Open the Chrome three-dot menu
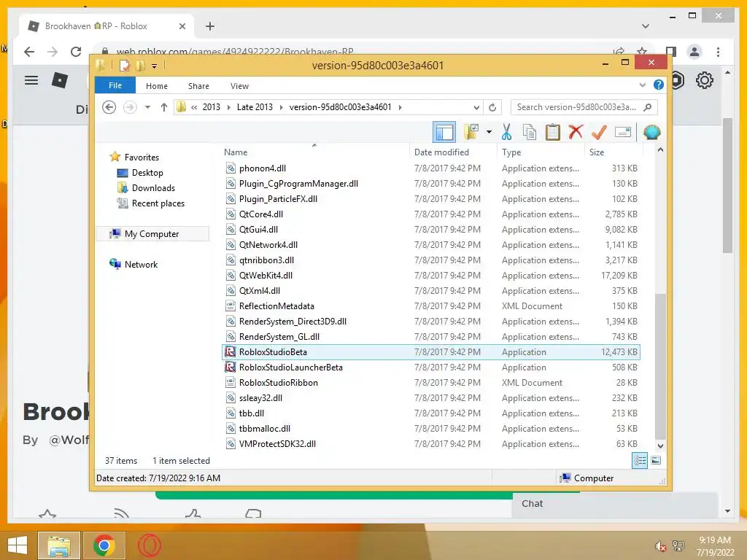Viewport: 747px width, 560px height. (x=718, y=52)
